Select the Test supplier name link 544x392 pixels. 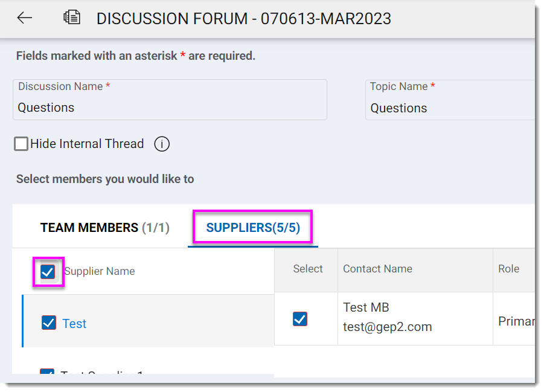point(74,323)
